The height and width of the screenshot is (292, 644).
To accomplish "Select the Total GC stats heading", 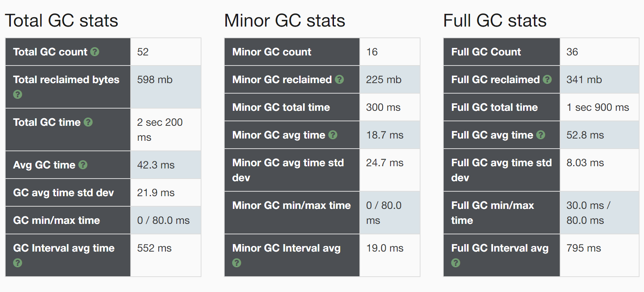I will tap(61, 21).
